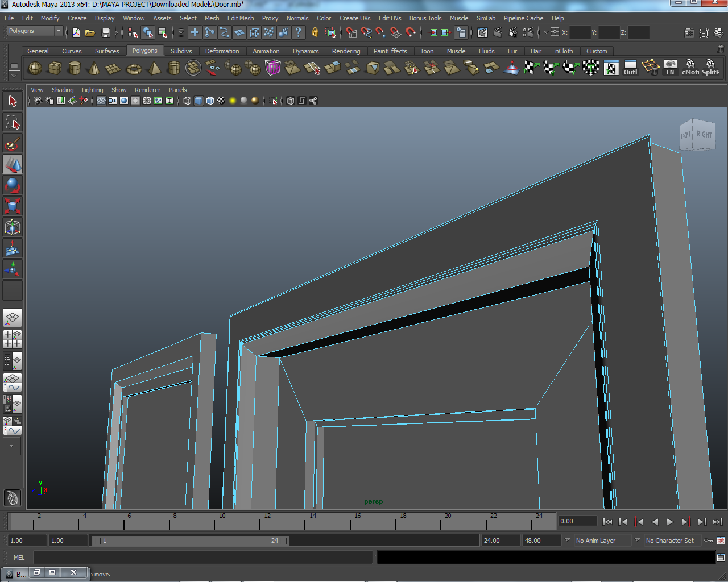Select the Lasso tool in toolbox

click(x=13, y=123)
